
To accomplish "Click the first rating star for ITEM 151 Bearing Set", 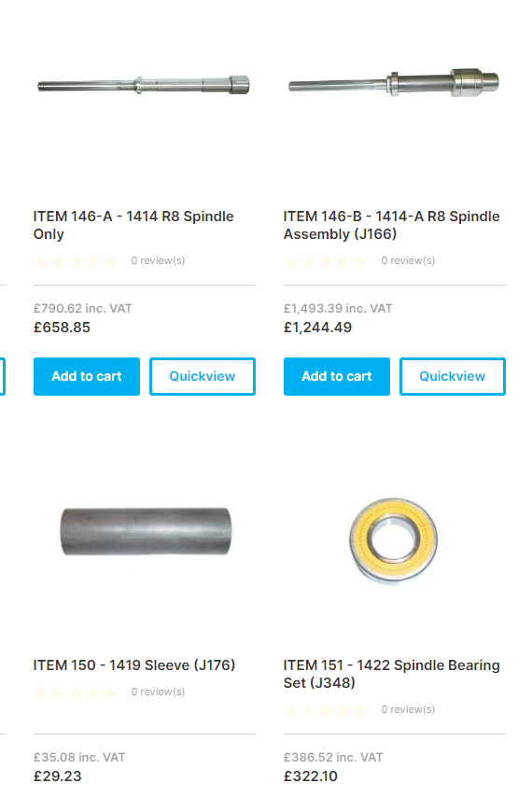I will coord(291,710).
